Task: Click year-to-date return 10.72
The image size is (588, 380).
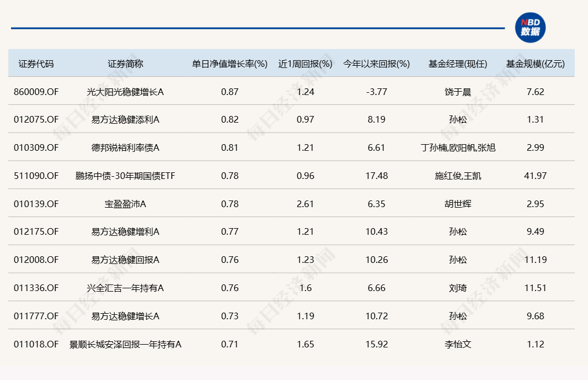Action: coord(377,316)
